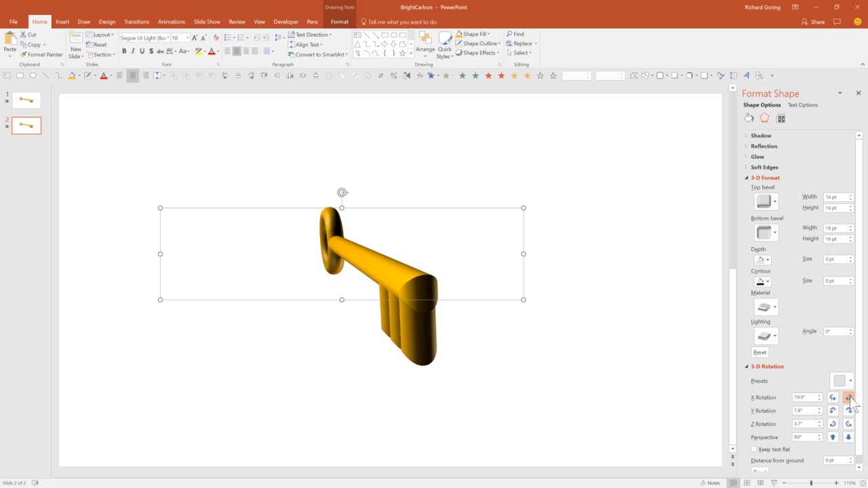Click the New Slide button
Image resolution: width=868 pixels, height=488 pixels.
pyautogui.click(x=76, y=45)
